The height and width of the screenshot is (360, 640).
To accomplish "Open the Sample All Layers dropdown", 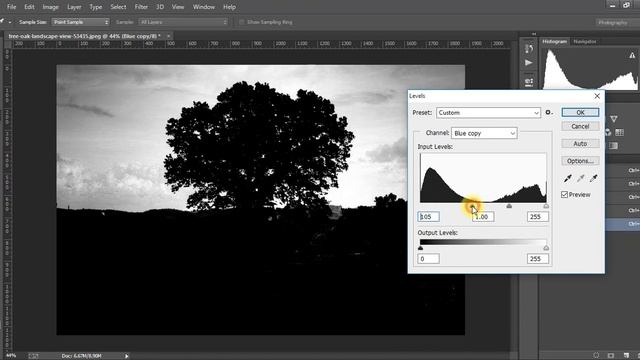I will pos(183,22).
